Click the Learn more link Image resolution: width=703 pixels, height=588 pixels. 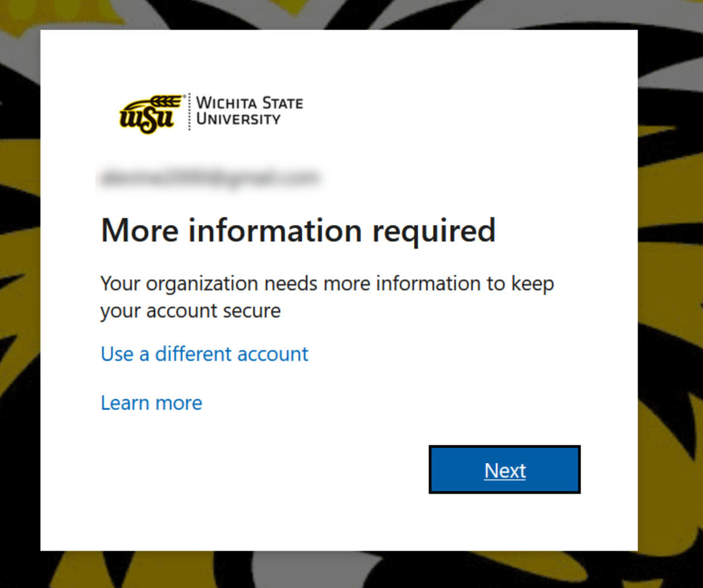pyautogui.click(x=151, y=402)
